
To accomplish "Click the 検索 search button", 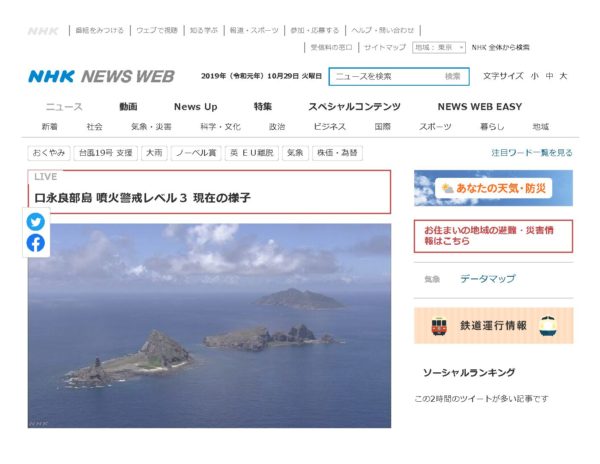I will click(x=453, y=77).
